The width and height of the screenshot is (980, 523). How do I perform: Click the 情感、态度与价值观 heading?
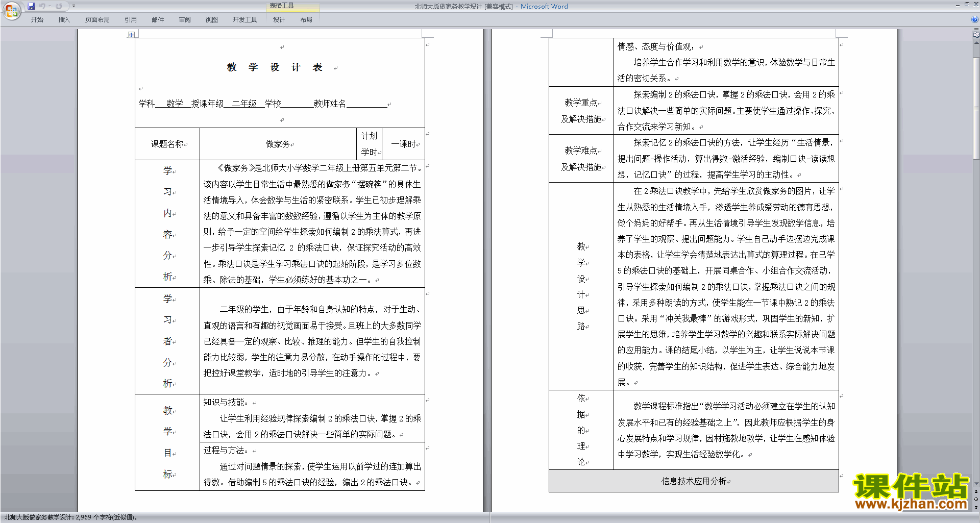tap(656, 46)
